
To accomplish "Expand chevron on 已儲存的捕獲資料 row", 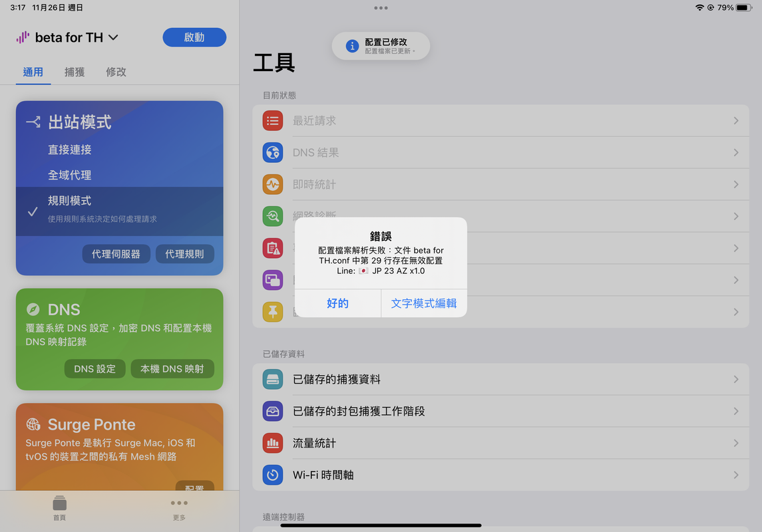I will tap(736, 379).
